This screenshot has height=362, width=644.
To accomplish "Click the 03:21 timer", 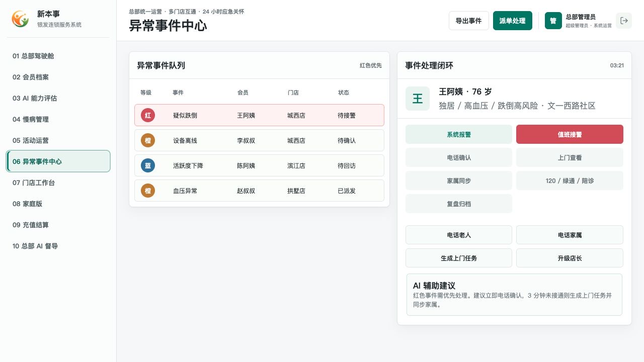I will (617, 65).
